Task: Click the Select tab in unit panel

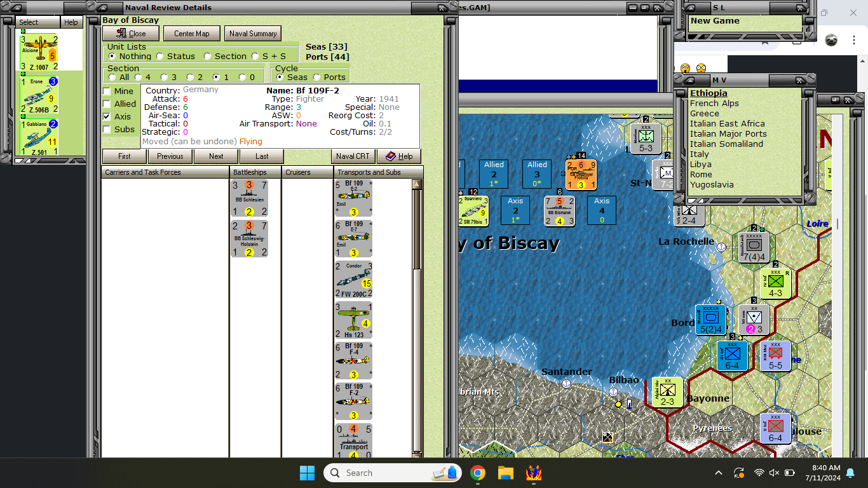Action: tap(37, 22)
